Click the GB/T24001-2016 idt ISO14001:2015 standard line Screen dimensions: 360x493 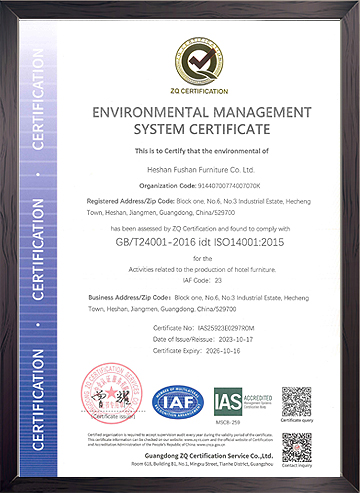200,242
